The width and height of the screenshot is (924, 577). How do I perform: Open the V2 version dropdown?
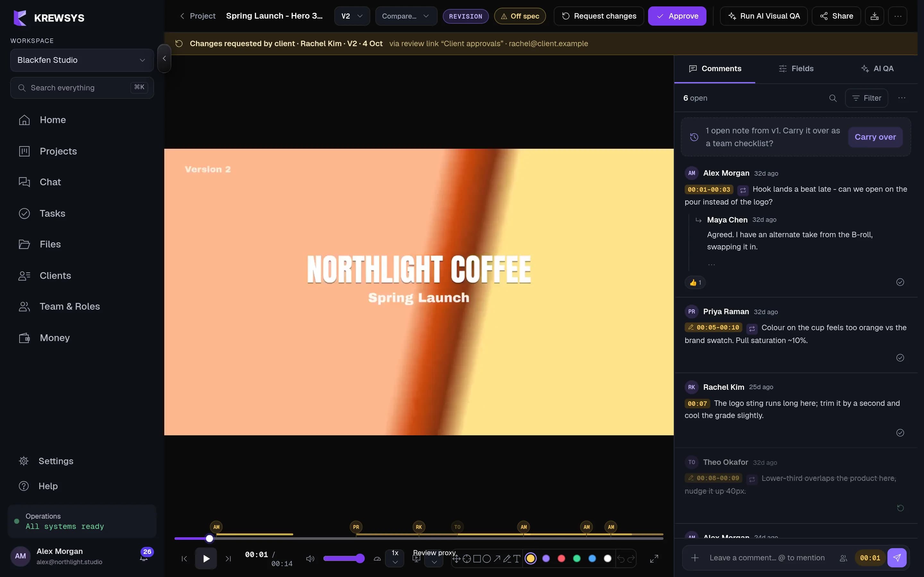(x=352, y=16)
